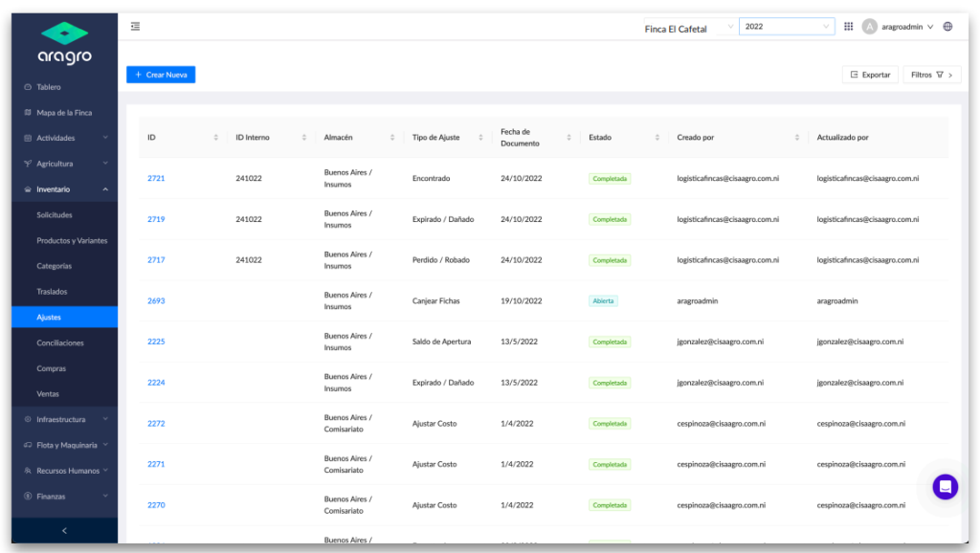Image resolution: width=980 pixels, height=553 pixels.
Task: Open the Finca El Cafetal farm dropdown
Action: click(689, 27)
